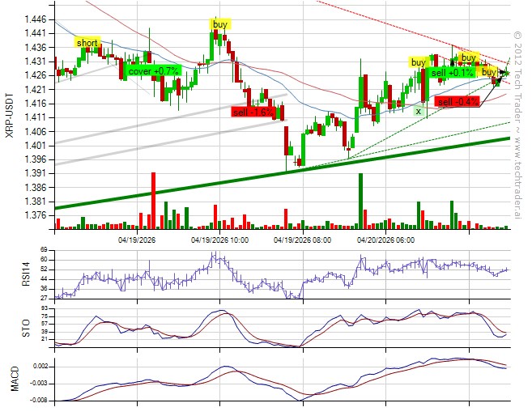Click the 1.406 price axis value
Viewport: 532px width, 416px height.
click(x=35, y=132)
